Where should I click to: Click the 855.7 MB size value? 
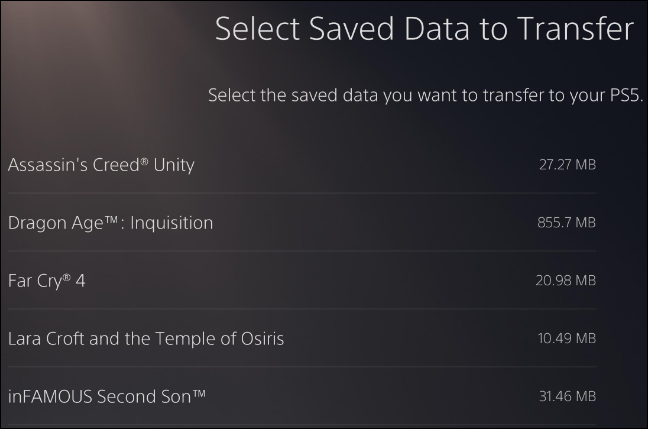tap(566, 223)
